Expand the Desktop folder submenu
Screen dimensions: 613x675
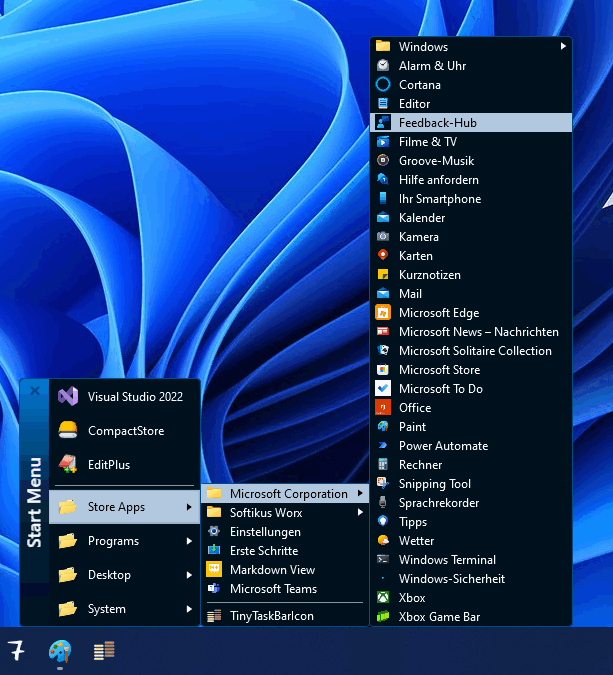(189, 575)
